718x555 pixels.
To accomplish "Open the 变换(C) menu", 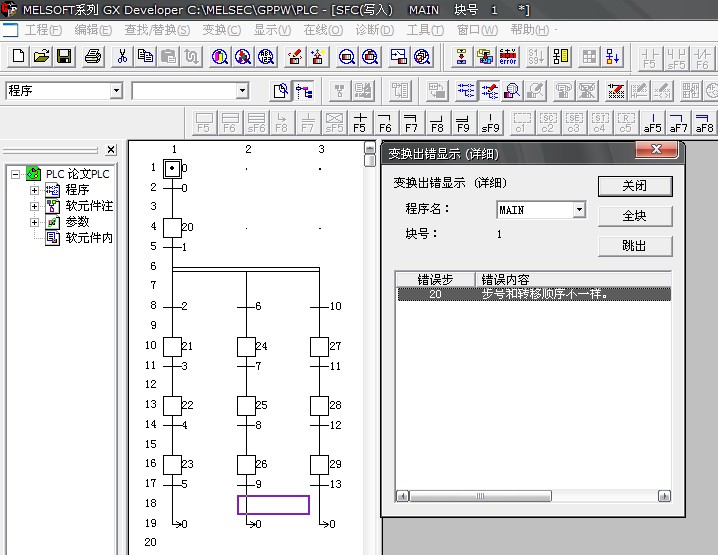I will (x=221, y=30).
